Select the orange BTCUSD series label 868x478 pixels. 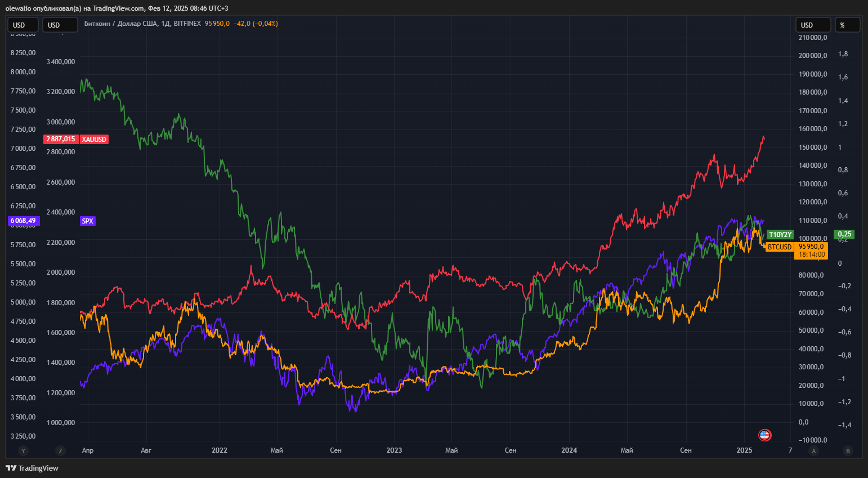tap(780, 247)
